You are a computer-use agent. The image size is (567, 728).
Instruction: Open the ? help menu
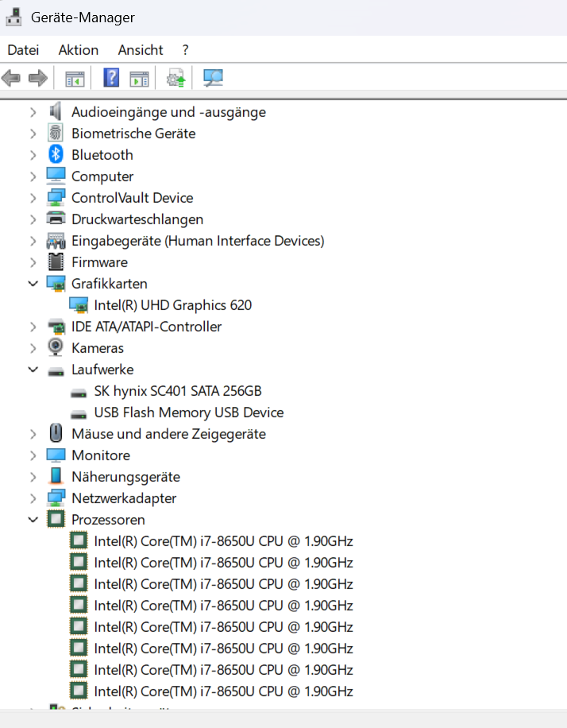(x=186, y=50)
